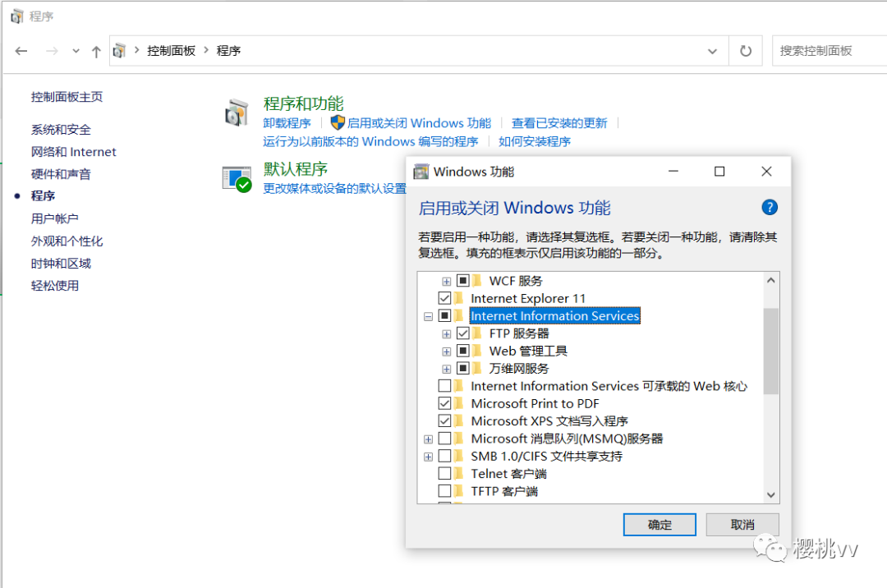The height and width of the screenshot is (588, 887).
Task: Click the feature list vertical scrollbar thumb
Action: (x=770, y=351)
